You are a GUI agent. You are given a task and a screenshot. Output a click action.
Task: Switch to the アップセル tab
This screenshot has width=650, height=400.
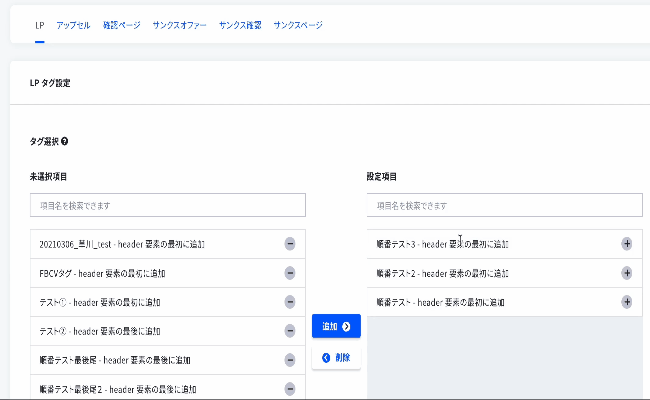click(73, 24)
